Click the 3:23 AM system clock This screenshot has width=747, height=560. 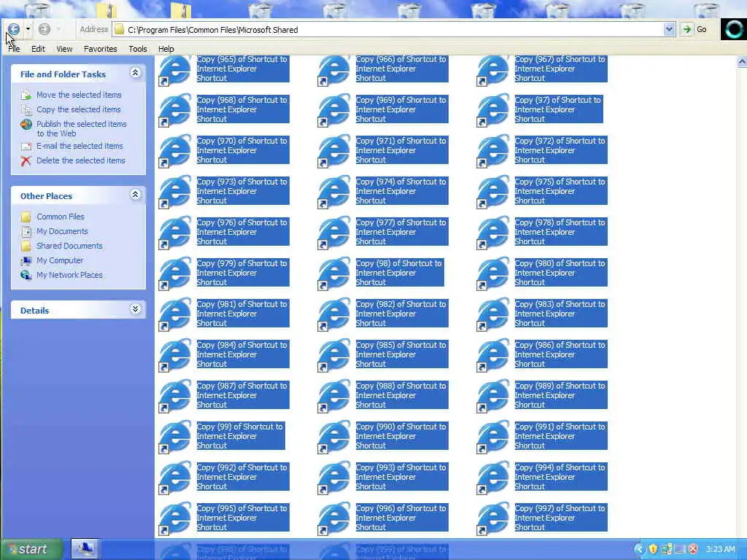pyautogui.click(x=720, y=549)
